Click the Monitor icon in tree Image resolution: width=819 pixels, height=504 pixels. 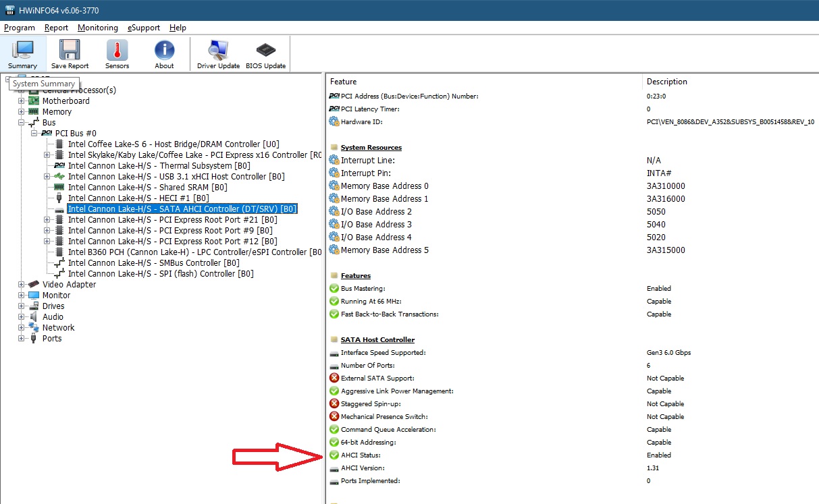tap(34, 295)
